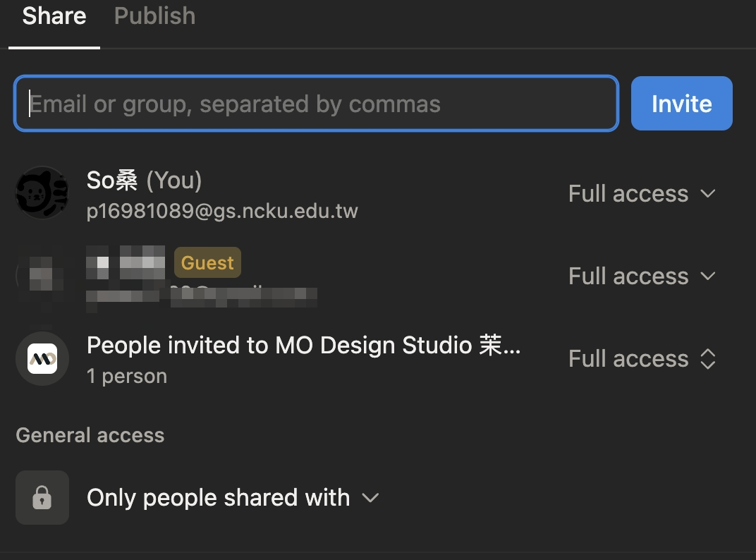756x560 pixels.
Task: Click the yellow Guest badge
Action: 207,262
